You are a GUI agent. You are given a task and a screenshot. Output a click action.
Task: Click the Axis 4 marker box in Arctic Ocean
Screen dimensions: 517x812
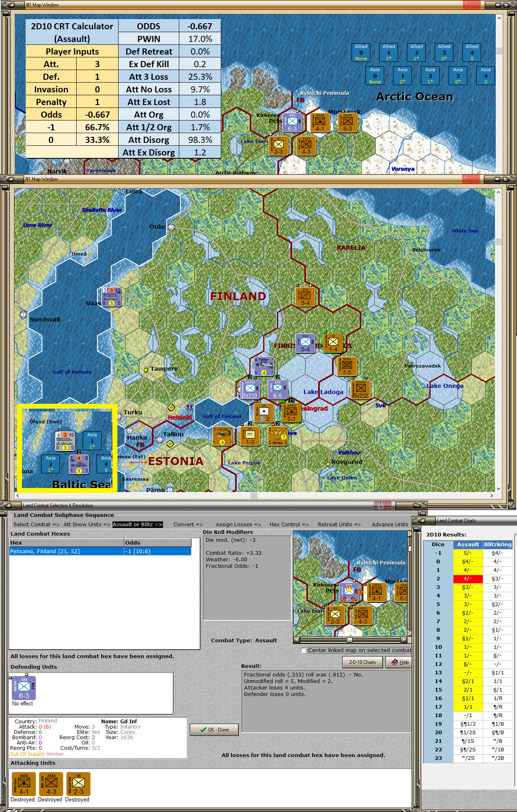(x=486, y=76)
